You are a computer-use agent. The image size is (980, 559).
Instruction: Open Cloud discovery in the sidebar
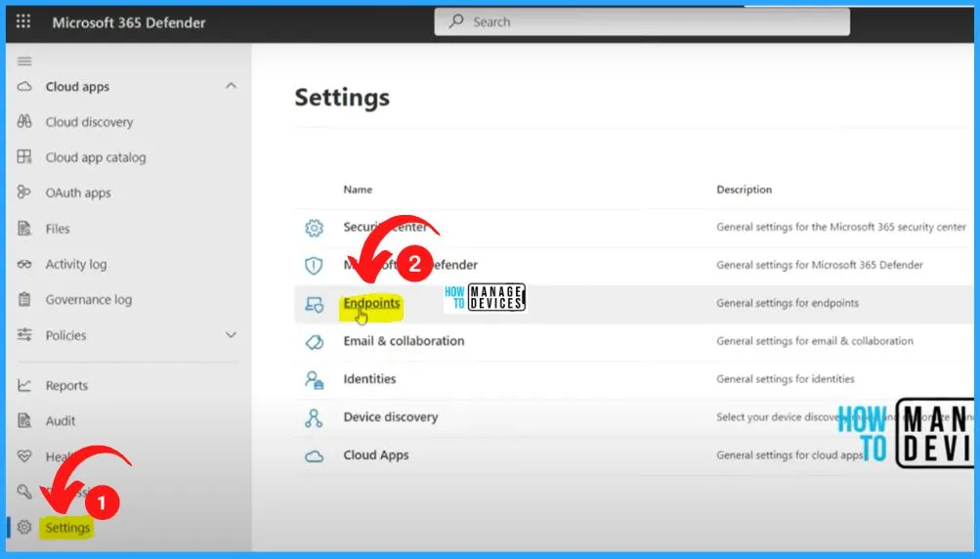click(x=89, y=122)
